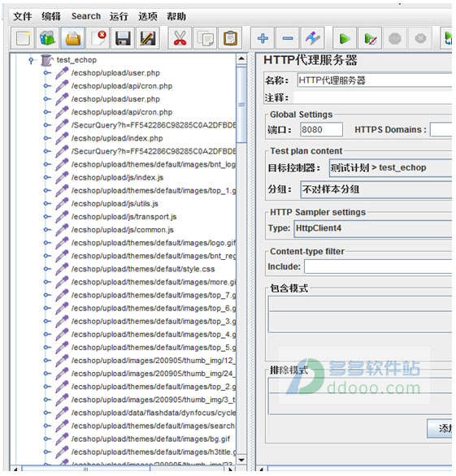The height and width of the screenshot is (476, 456).
Task: Open the Search menu
Action: point(86,16)
